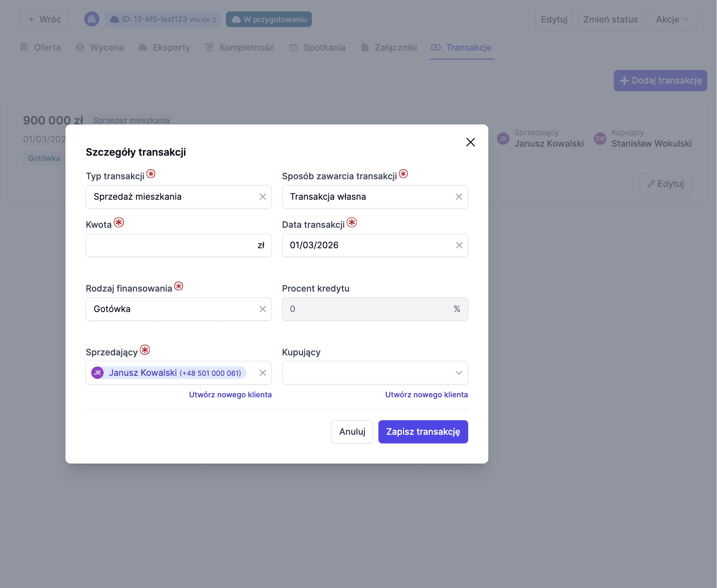Click the building icon next to Wróć

[x=91, y=19]
